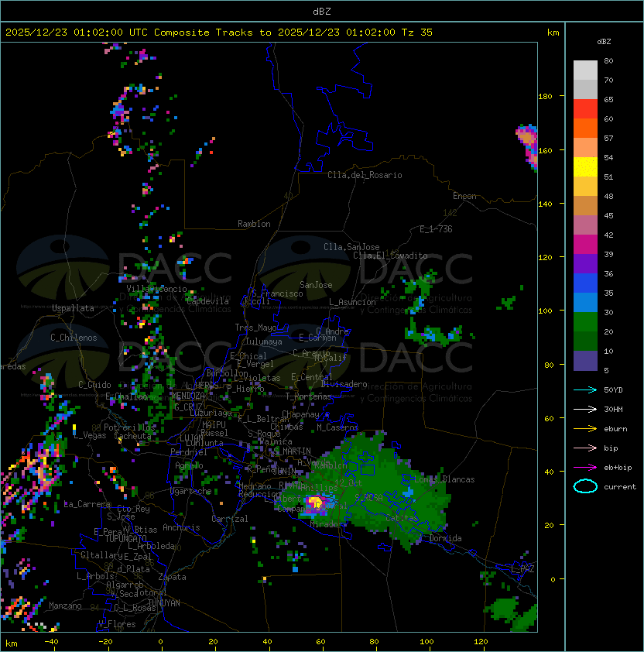The height and width of the screenshot is (652, 644).
Task: Click the 'Uspallata' map label
Action: click(73, 308)
